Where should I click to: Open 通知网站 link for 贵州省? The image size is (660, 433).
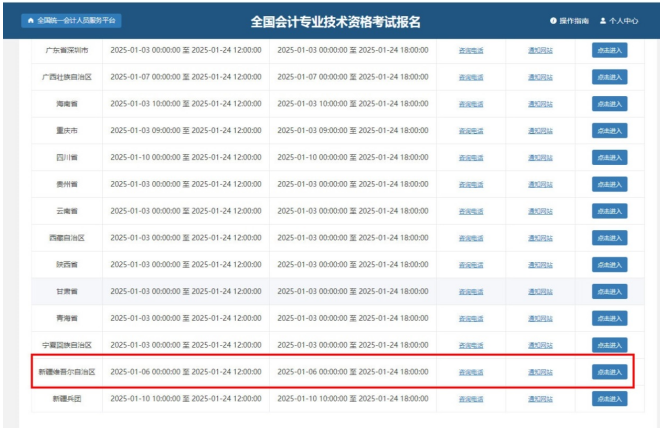pyautogui.click(x=539, y=184)
